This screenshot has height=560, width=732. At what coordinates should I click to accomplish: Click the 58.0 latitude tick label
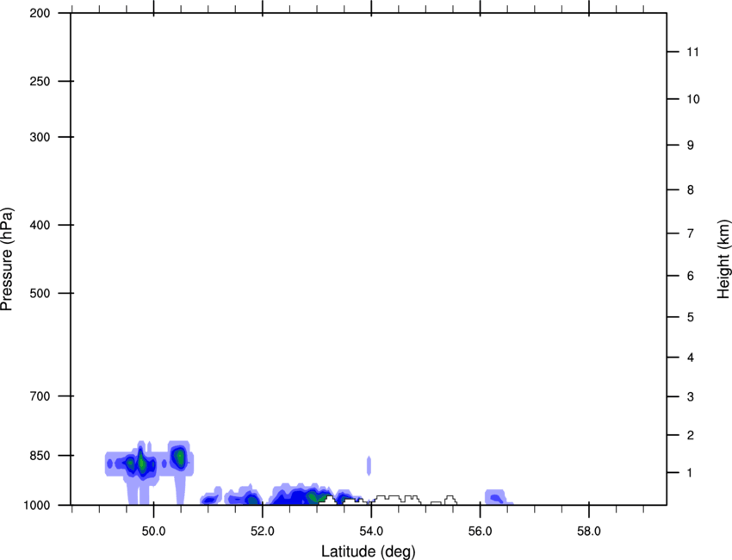tap(589, 531)
